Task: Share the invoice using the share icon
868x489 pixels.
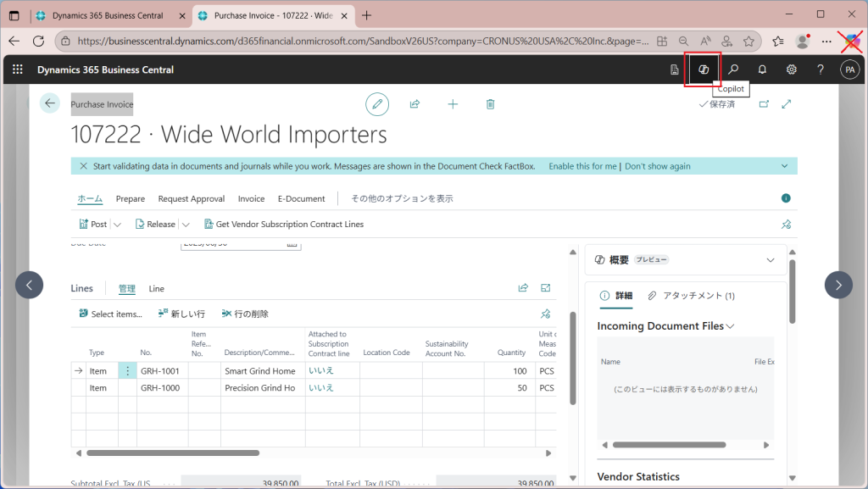Action: point(415,104)
